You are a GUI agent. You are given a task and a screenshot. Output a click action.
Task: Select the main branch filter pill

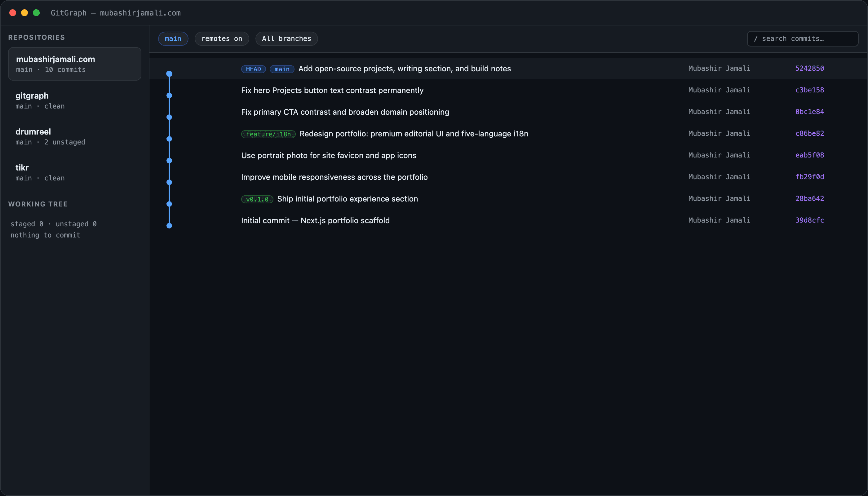[x=173, y=38]
